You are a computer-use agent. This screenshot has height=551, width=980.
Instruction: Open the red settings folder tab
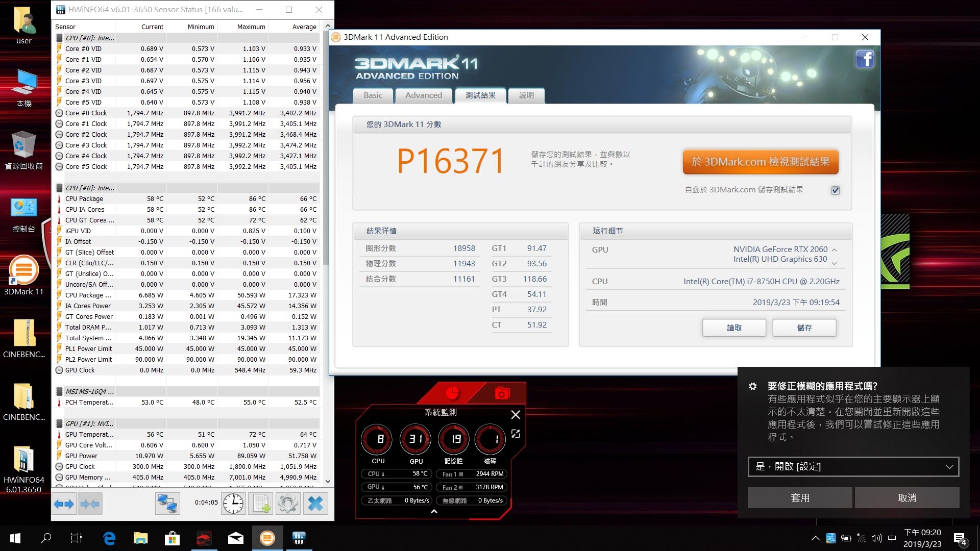coord(502,393)
